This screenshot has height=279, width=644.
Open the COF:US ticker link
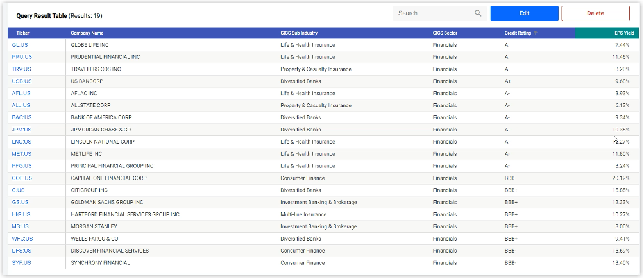pos(22,178)
